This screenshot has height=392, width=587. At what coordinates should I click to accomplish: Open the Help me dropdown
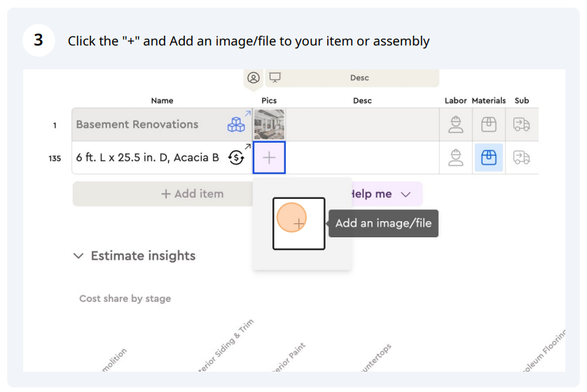pyautogui.click(x=387, y=194)
